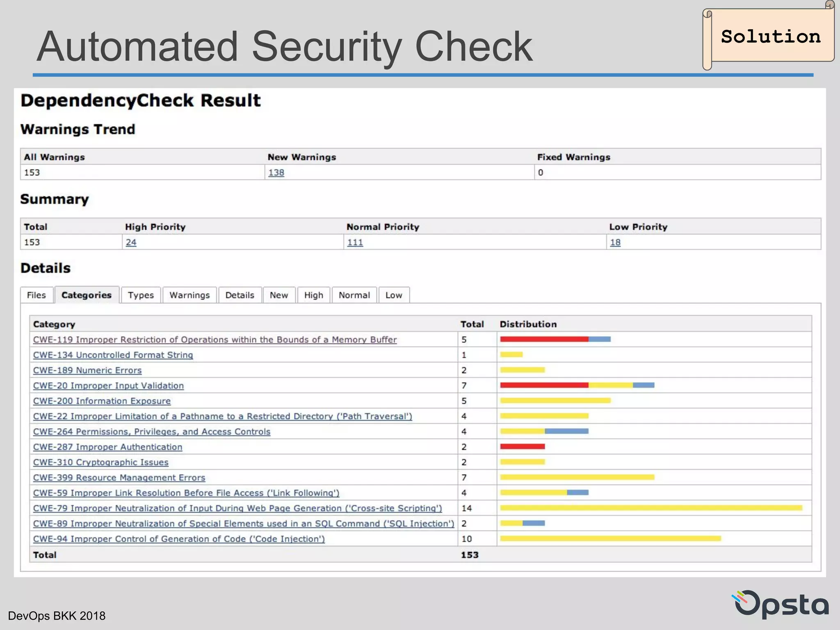Open CWE-310 Cryptographic Issues link
This screenshot has width=840, height=630.
coord(101,462)
